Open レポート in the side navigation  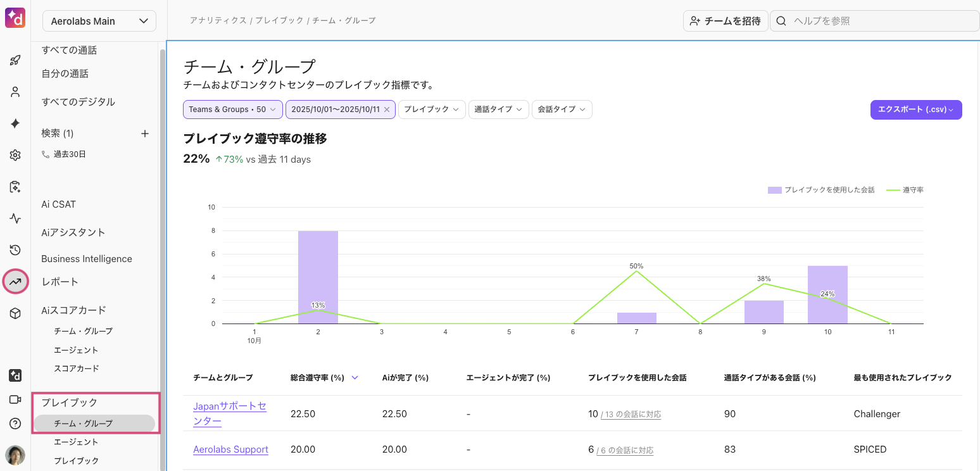[60, 282]
